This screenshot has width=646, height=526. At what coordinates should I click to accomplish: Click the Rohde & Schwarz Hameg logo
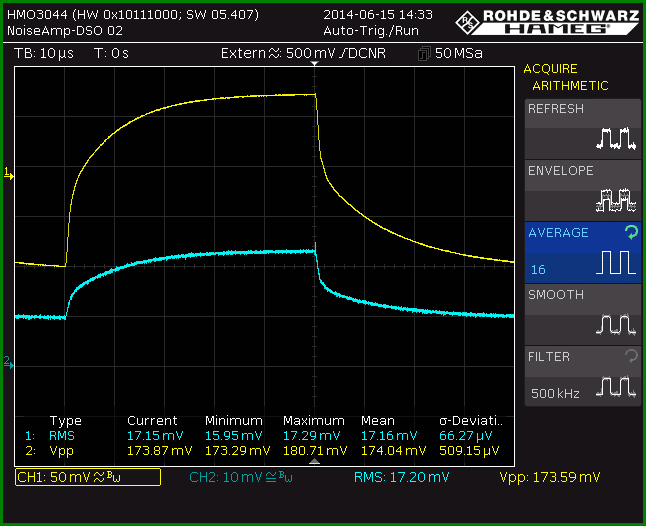548,22
